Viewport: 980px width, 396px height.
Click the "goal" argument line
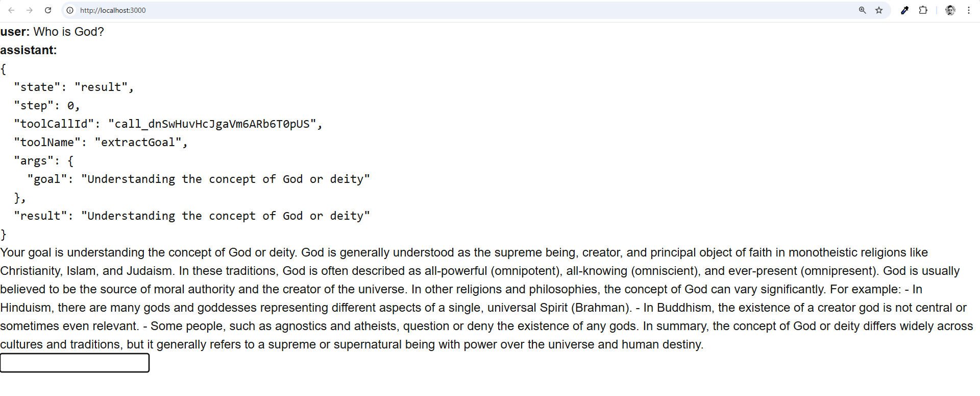[x=199, y=179]
